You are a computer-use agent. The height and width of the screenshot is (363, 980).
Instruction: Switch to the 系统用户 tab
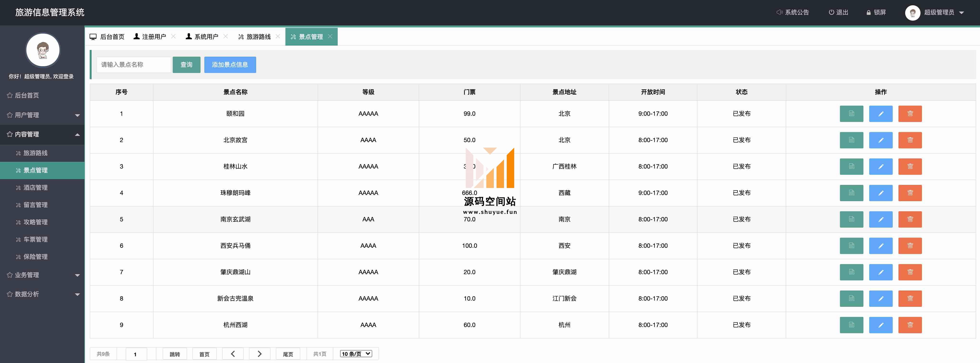coord(202,36)
